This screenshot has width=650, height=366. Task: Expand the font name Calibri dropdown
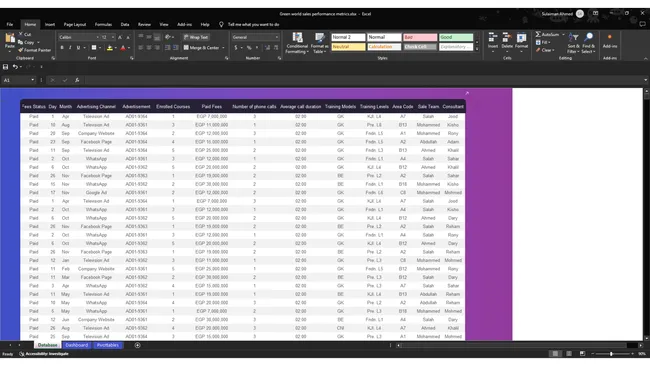click(x=97, y=37)
